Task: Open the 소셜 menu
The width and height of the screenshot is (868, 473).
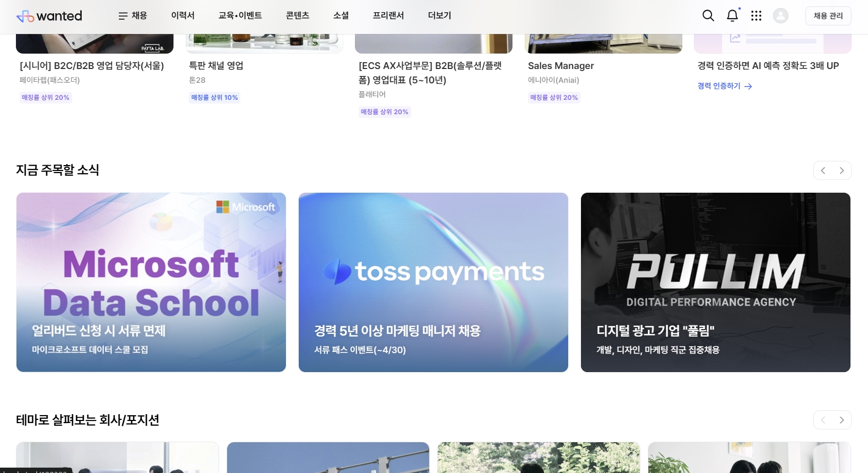Action: [341, 16]
